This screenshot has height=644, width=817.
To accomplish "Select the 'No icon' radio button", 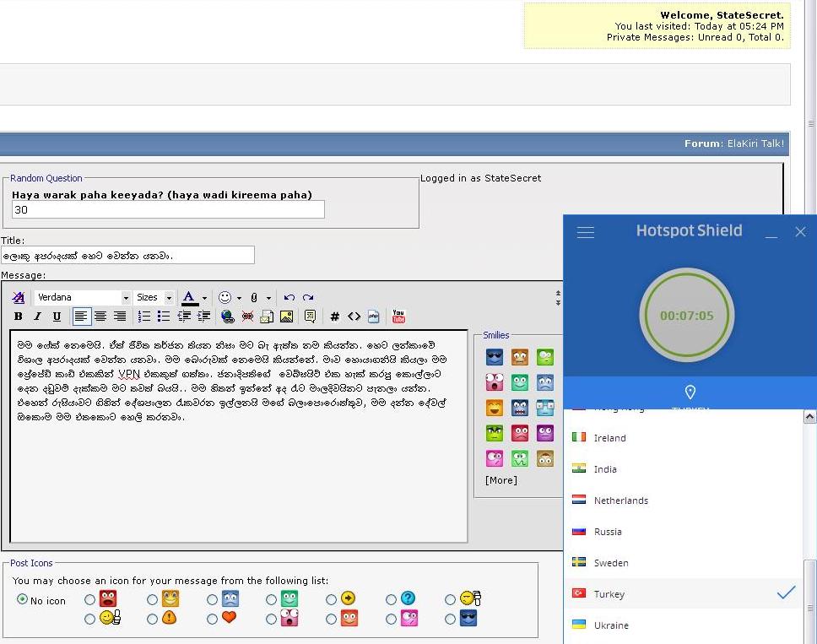I will click(22, 599).
